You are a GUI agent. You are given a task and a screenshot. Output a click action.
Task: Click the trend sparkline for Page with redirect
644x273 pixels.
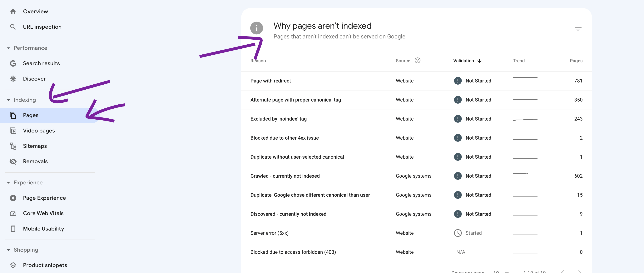click(x=525, y=77)
